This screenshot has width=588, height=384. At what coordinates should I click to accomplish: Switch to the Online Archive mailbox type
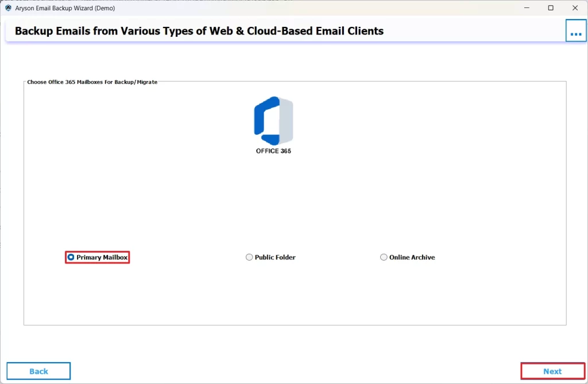(384, 257)
